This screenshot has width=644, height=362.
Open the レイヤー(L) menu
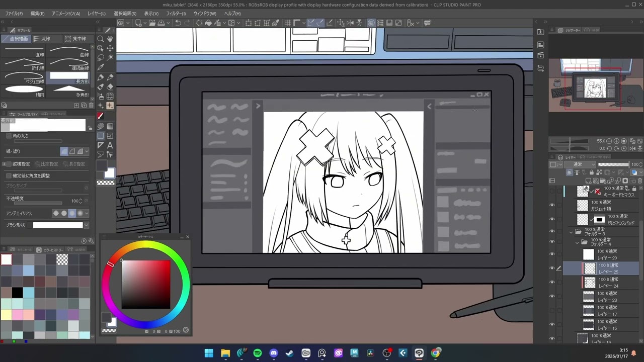click(97, 14)
